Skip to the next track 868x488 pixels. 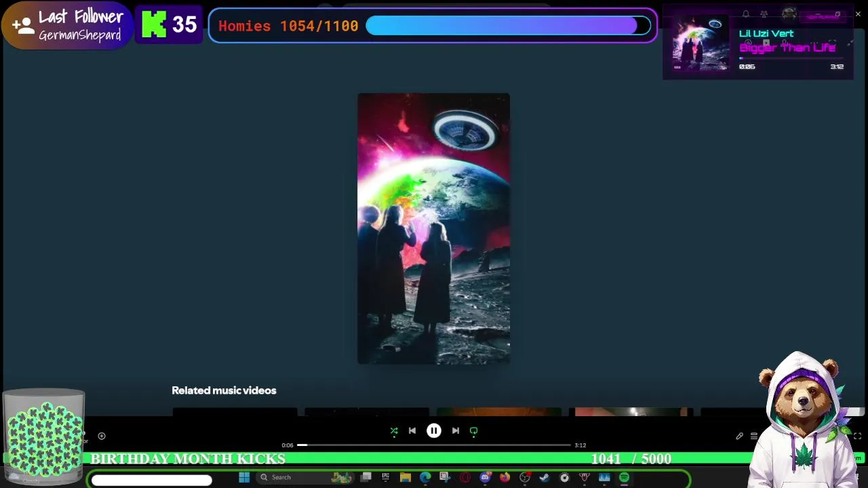pyautogui.click(x=456, y=430)
